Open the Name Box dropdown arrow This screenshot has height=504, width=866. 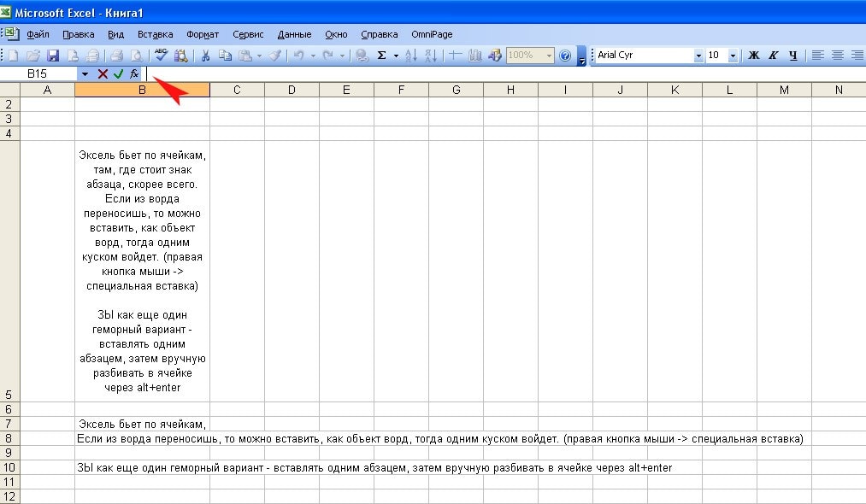point(85,74)
